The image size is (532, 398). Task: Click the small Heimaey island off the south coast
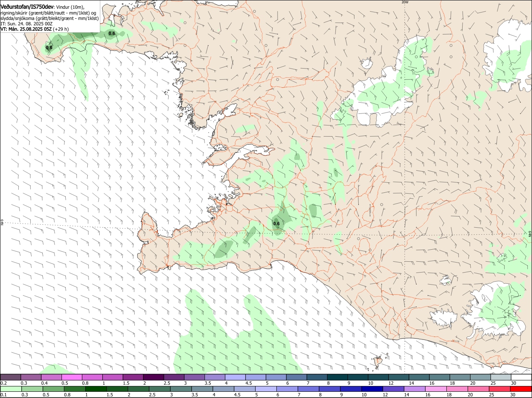(378, 361)
